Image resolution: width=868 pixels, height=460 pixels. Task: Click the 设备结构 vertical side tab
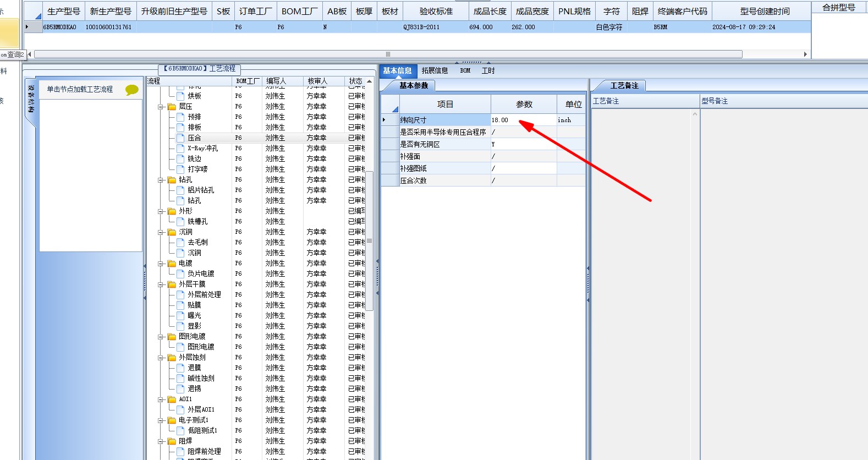pos(31,100)
